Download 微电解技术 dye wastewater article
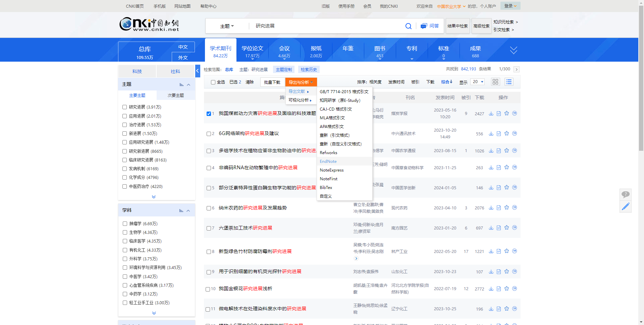 [491, 309]
